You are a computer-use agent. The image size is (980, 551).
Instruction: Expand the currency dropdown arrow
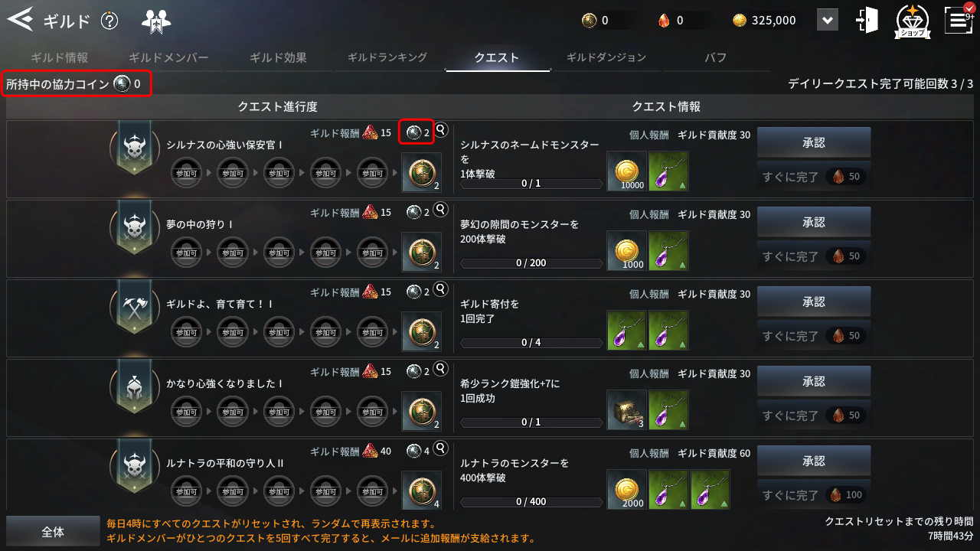828,20
